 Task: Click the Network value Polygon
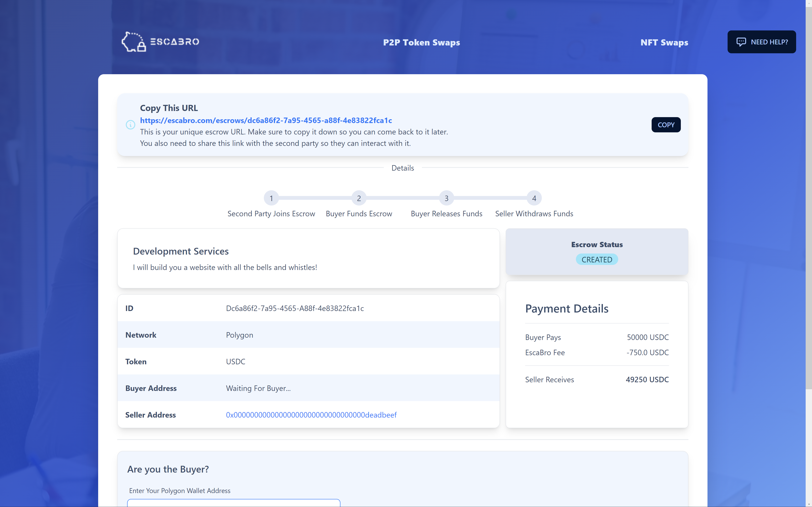[239, 335]
